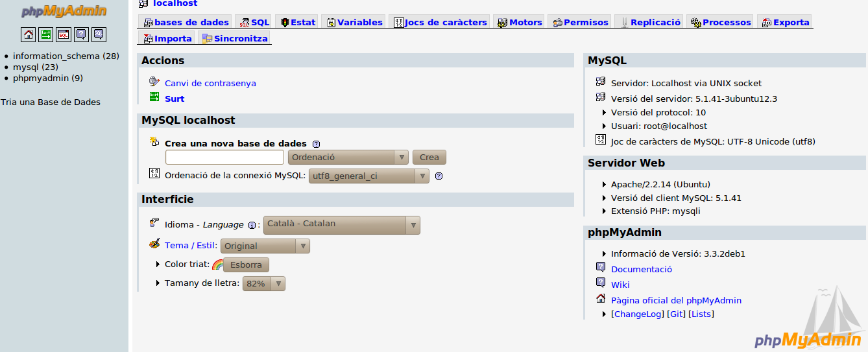Click the rainbow color picker icon
Screen dimensions: 868x352
[217, 264]
